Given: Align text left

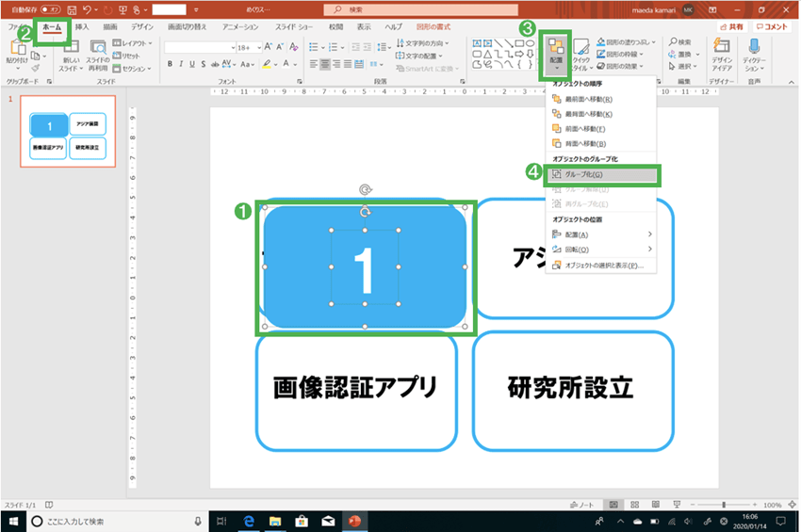Looking at the screenshot, I should (314, 64).
